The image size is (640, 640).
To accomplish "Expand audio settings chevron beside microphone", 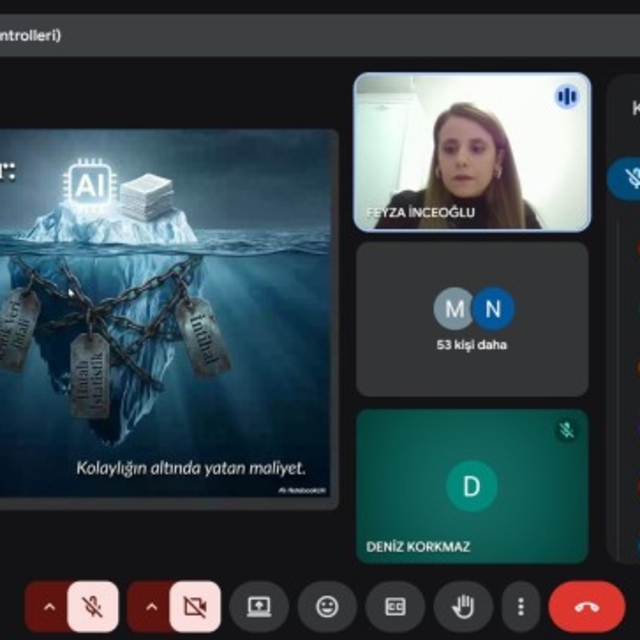I will click(x=47, y=606).
